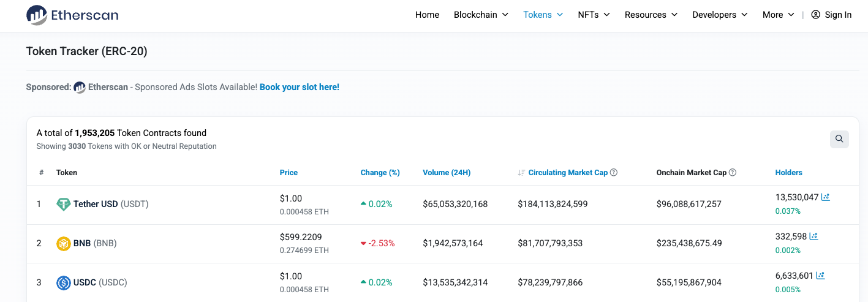Click Circulating Market Cap help icon
868x302 pixels.
(x=614, y=173)
